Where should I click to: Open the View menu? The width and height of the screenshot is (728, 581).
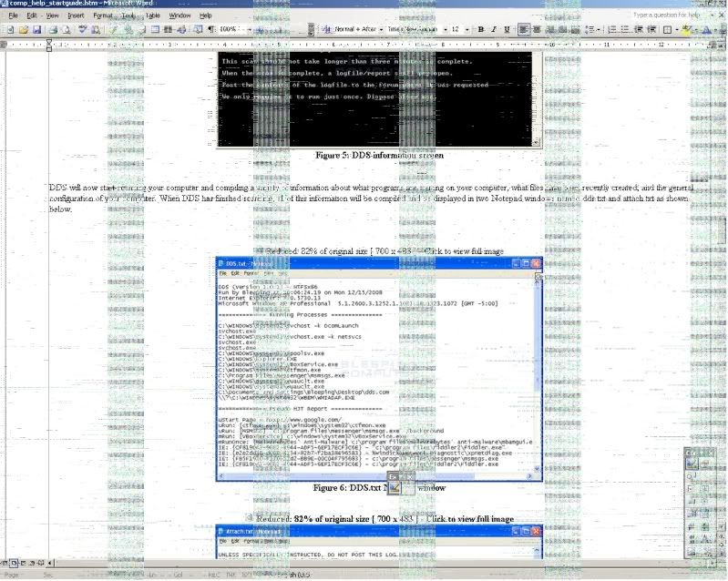tap(52, 15)
